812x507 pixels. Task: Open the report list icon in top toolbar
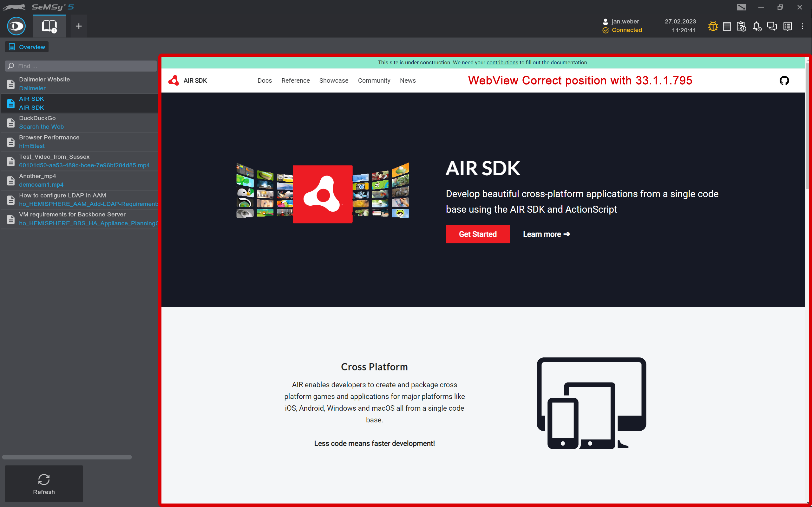tap(788, 26)
